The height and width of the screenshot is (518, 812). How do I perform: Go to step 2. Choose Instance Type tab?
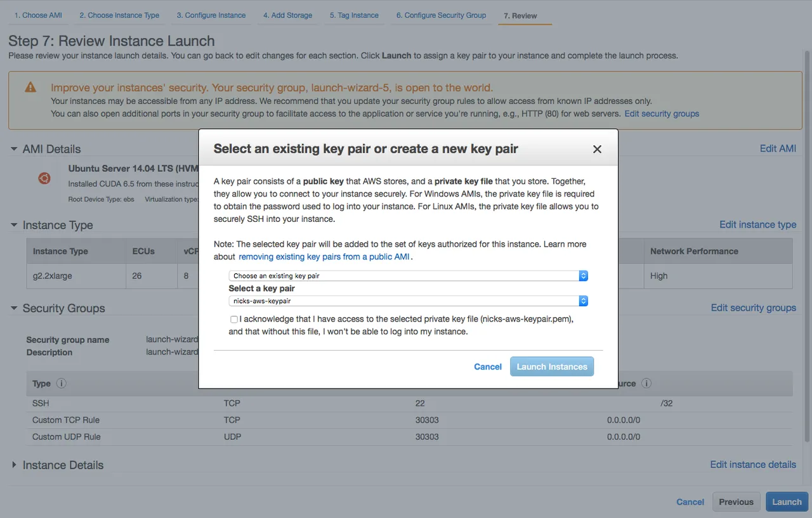(119, 15)
